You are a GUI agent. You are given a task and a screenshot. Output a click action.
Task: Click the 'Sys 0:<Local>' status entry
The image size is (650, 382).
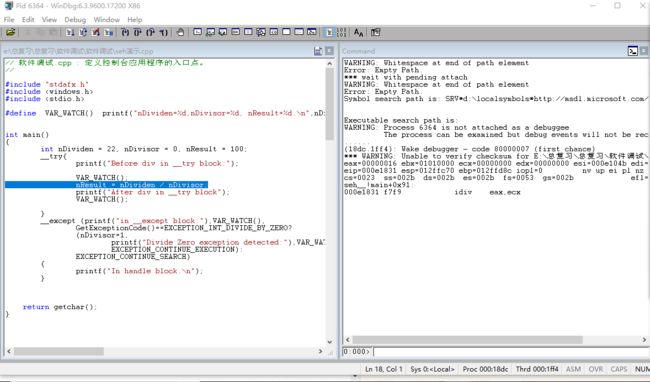(432, 369)
